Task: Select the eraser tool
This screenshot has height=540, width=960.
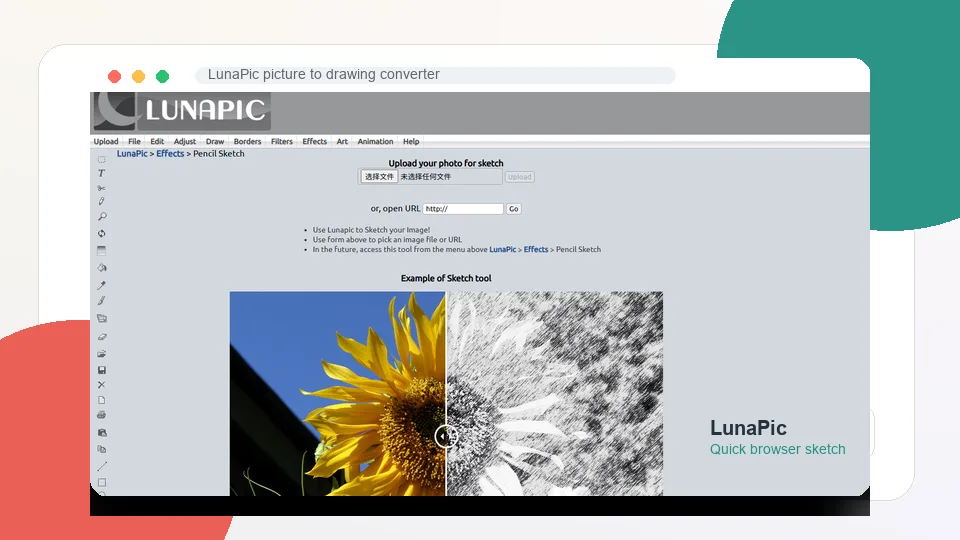Action: click(102, 337)
